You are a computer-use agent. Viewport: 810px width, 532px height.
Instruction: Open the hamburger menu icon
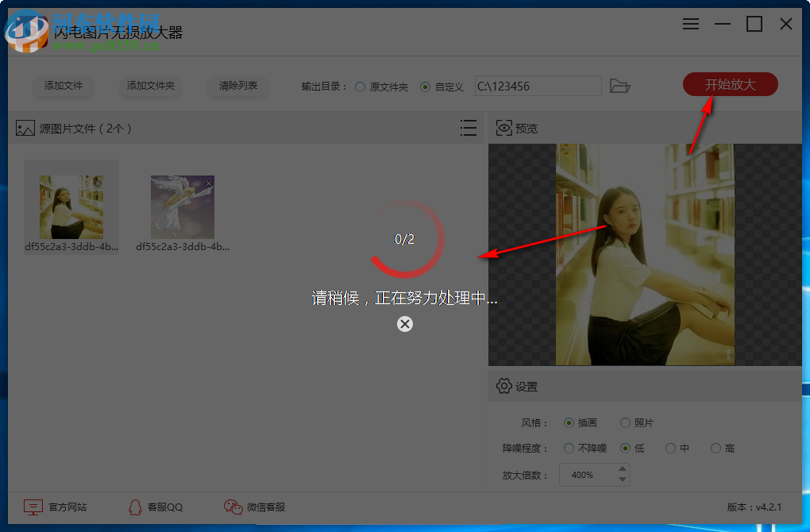(x=691, y=24)
